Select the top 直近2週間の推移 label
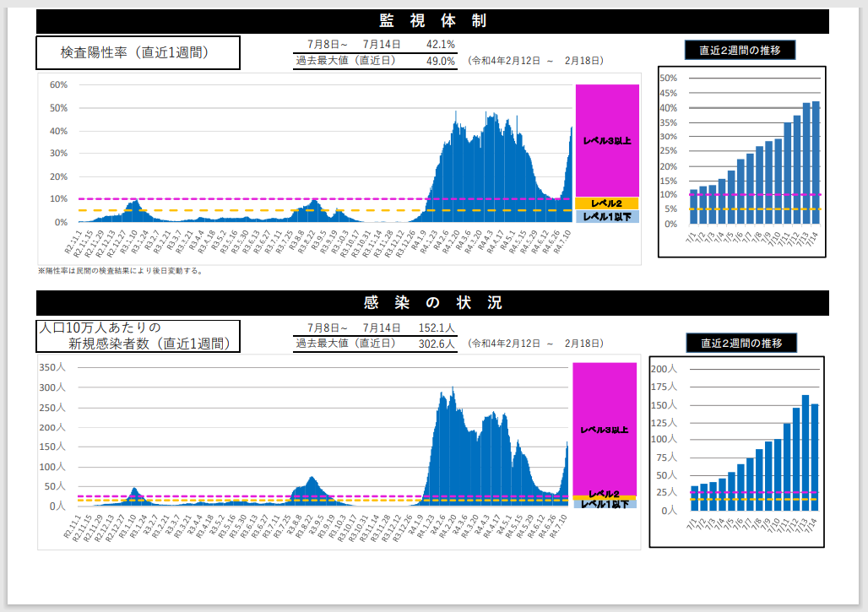 pyautogui.click(x=740, y=50)
